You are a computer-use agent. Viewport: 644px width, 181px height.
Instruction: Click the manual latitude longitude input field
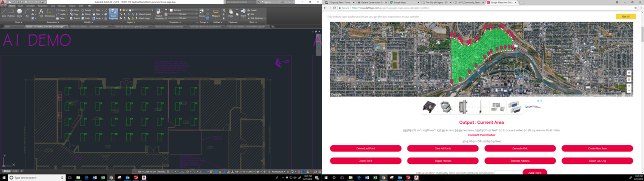point(507,173)
